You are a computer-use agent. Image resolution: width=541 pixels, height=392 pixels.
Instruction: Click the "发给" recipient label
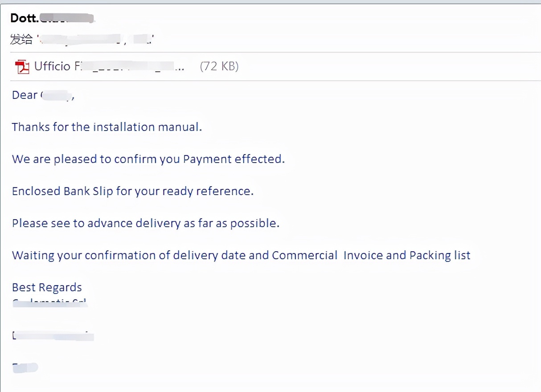click(x=21, y=40)
